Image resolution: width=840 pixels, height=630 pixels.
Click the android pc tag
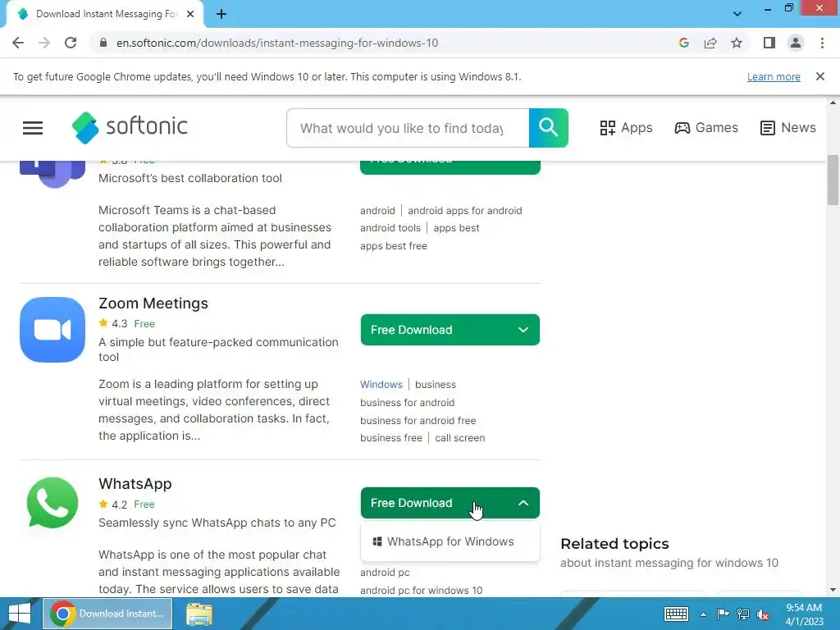(x=385, y=572)
